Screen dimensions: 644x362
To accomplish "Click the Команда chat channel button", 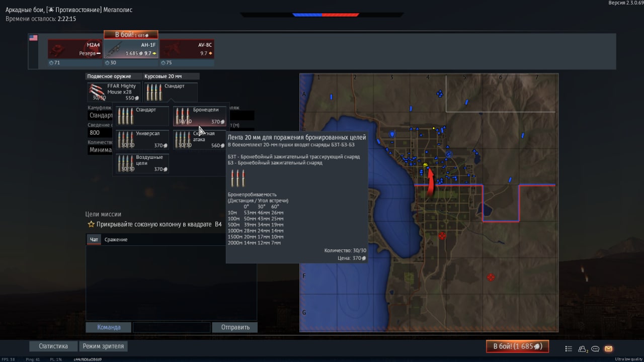I will (109, 327).
